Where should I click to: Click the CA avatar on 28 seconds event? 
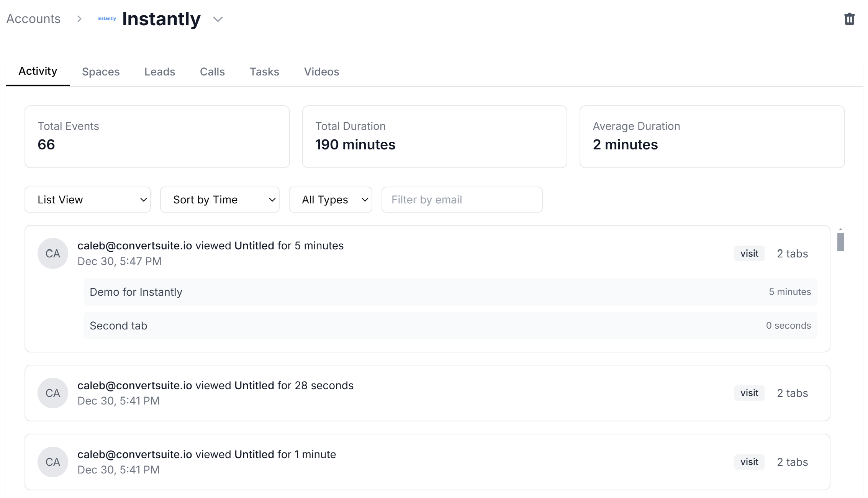point(53,393)
